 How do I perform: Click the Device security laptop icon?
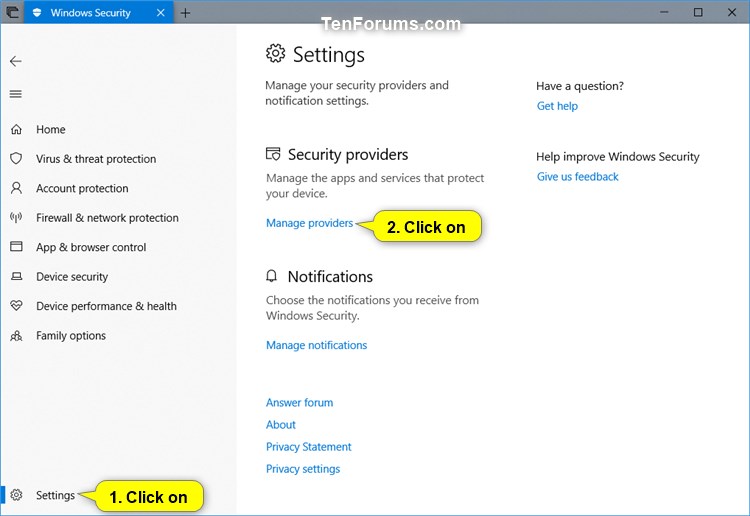(x=16, y=276)
